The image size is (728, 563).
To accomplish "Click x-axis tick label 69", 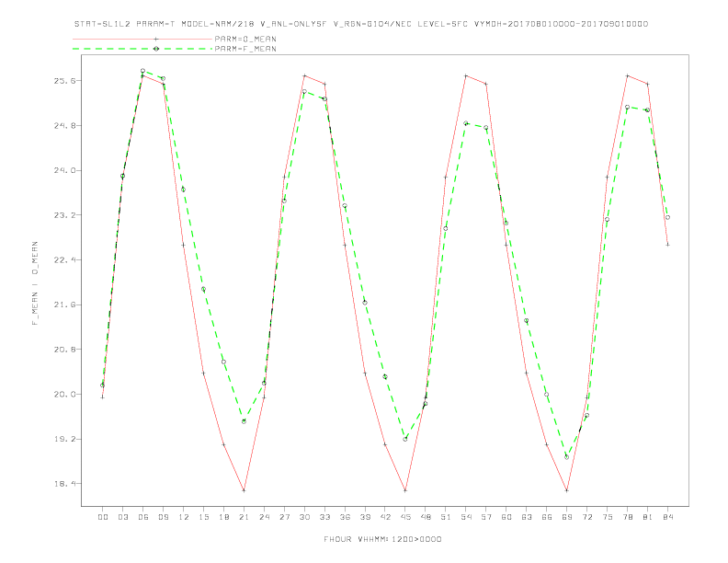I will [x=567, y=517].
